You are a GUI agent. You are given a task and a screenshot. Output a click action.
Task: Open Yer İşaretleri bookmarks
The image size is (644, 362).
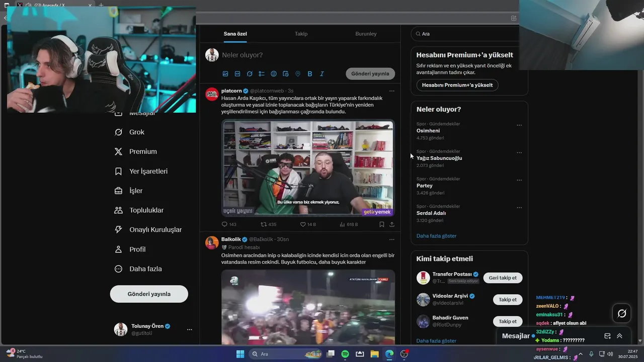141,171
